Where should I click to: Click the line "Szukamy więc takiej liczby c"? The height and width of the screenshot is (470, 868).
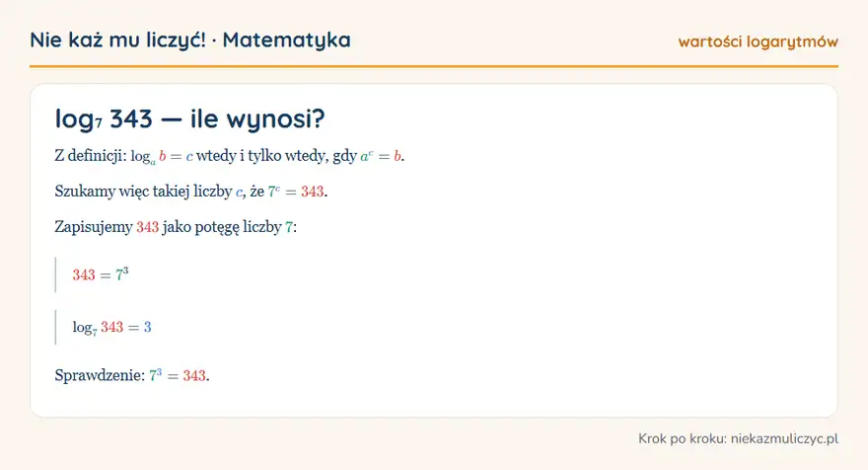pyautogui.click(x=191, y=192)
